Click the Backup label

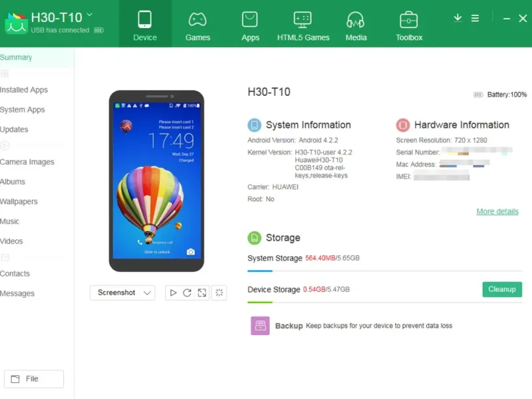(x=289, y=326)
